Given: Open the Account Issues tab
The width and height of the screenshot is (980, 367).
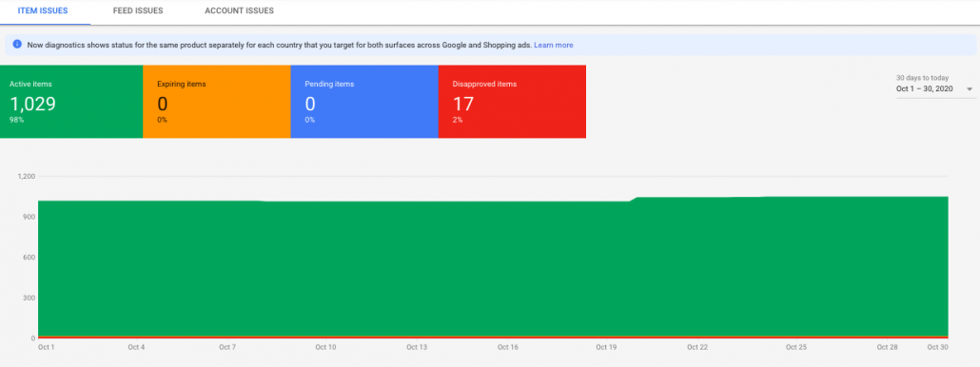Looking at the screenshot, I should 240,11.
